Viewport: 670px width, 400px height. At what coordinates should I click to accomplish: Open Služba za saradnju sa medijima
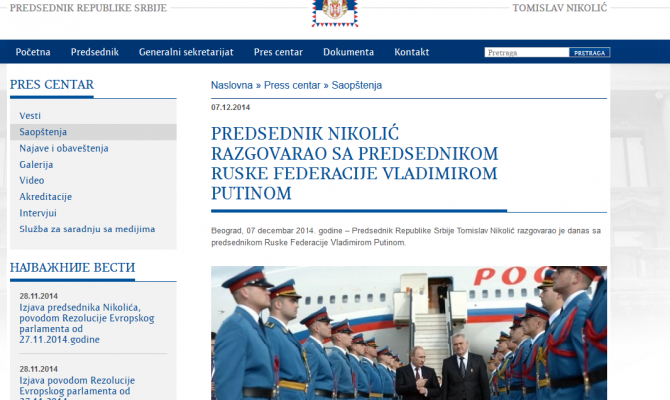point(87,229)
